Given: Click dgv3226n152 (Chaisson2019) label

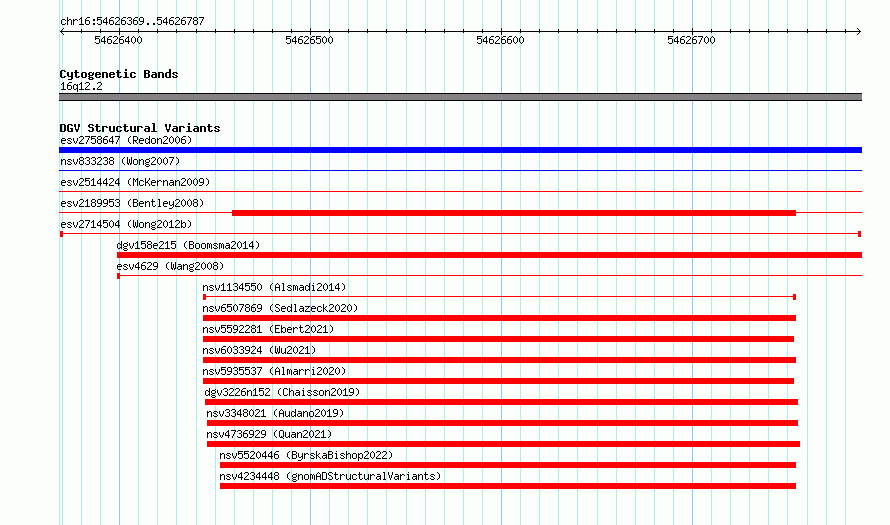Looking at the screenshot, I should pyautogui.click(x=282, y=392).
